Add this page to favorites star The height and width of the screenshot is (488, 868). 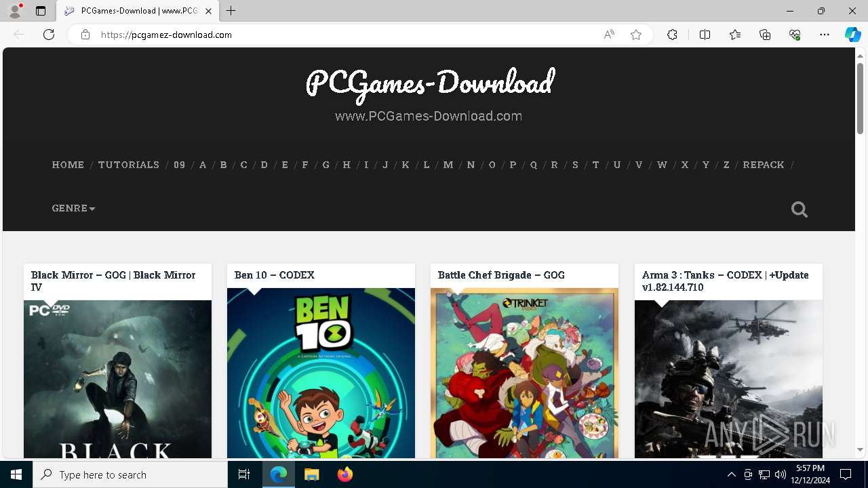[636, 35]
